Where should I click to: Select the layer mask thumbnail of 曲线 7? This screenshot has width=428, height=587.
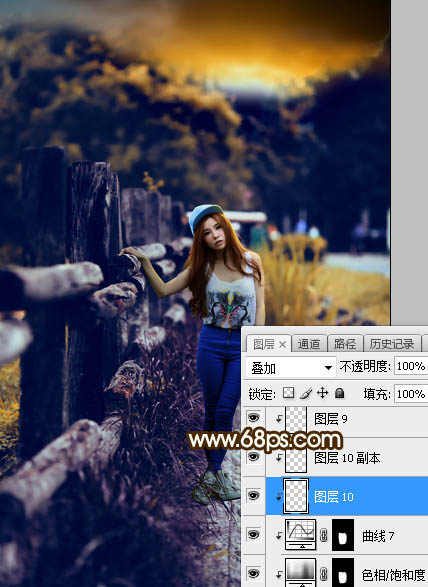tap(343, 535)
